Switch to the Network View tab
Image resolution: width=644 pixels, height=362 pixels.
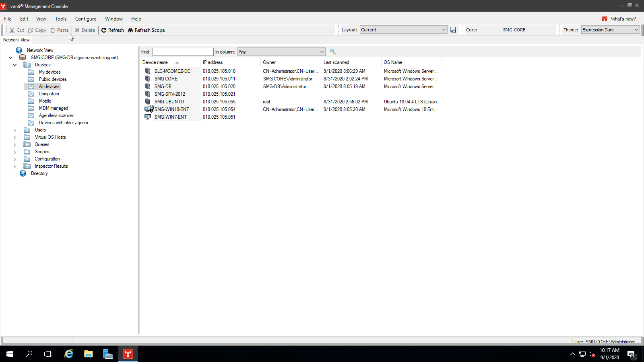pos(17,40)
